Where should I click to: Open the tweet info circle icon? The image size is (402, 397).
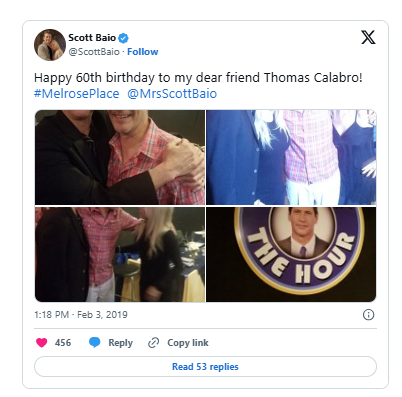click(x=368, y=315)
